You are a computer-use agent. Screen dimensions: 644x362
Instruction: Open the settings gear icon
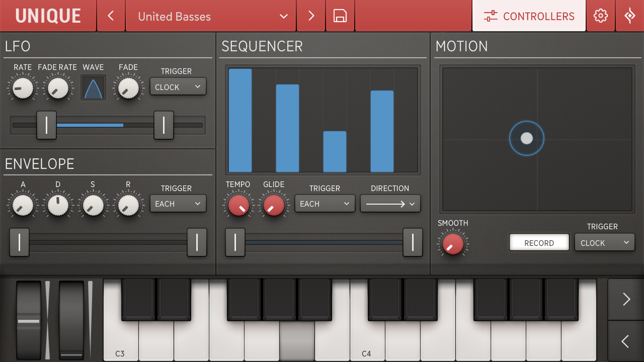[x=600, y=16]
